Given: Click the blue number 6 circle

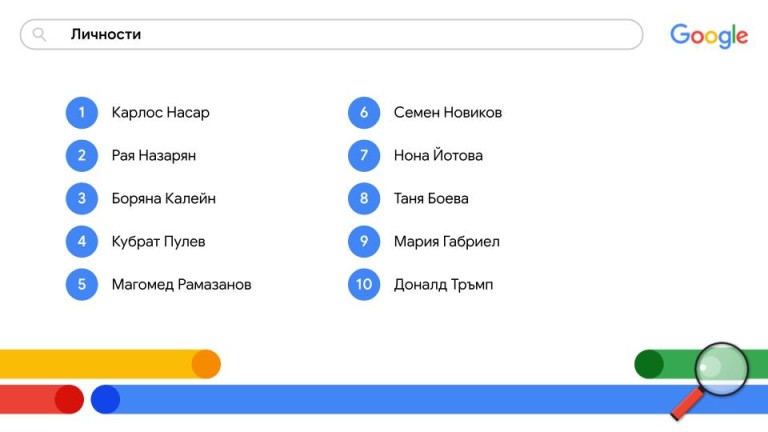Looking at the screenshot, I should click(x=364, y=113).
